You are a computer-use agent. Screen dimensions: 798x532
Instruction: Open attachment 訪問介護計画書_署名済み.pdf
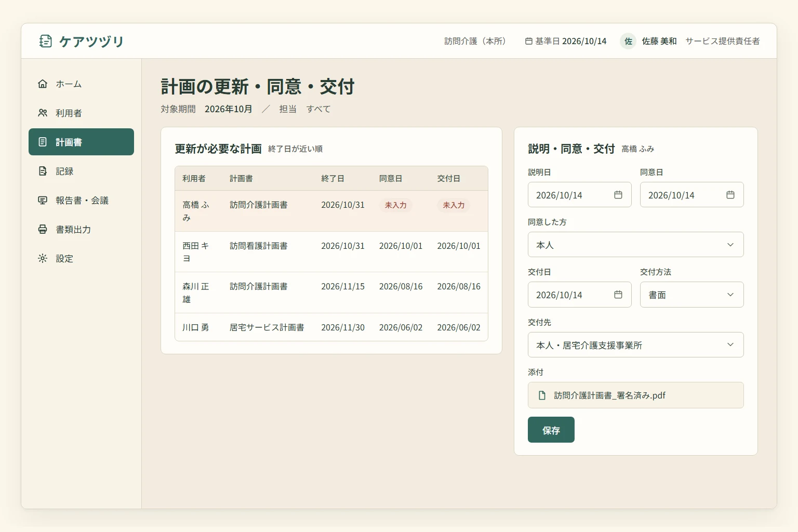636,395
